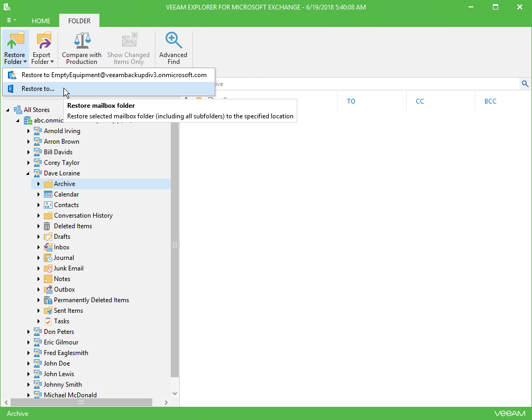This screenshot has width=532, height=420.
Task: Sort by the CC column header
Action: (420, 101)
